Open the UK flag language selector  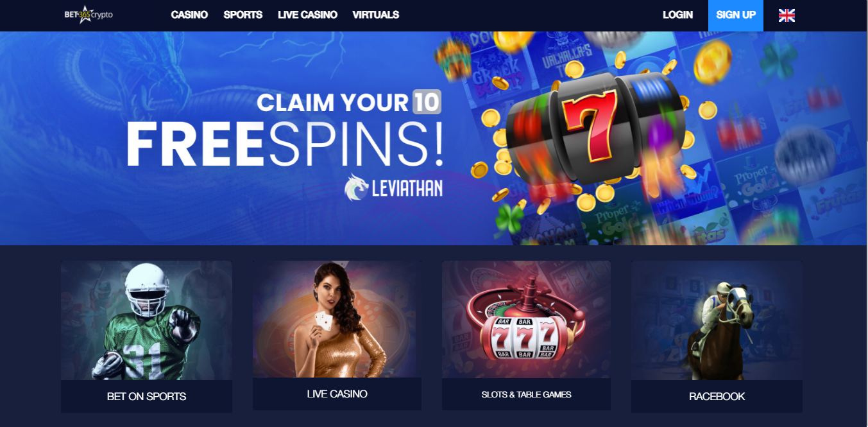787,15
